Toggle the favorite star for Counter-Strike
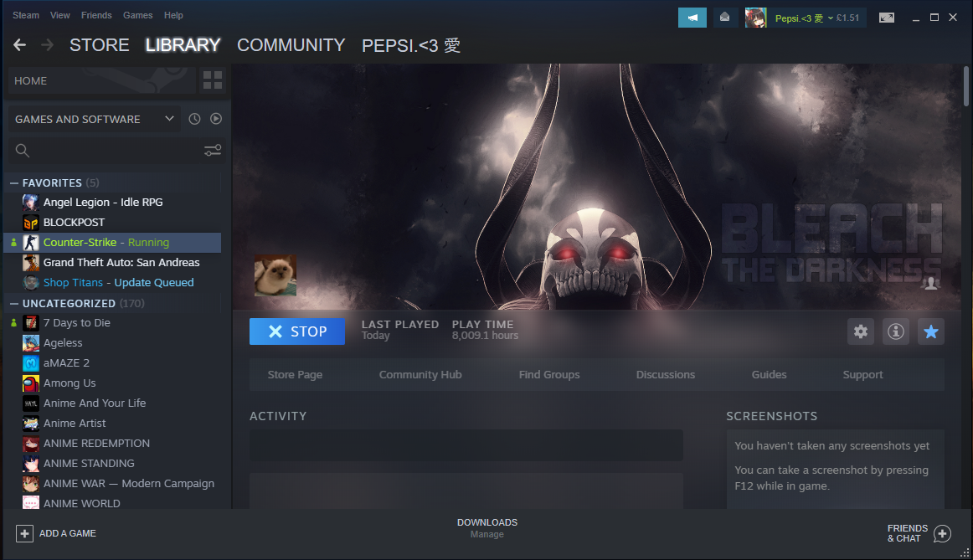Viewport: 973px width, 560px height. point(930,332)
